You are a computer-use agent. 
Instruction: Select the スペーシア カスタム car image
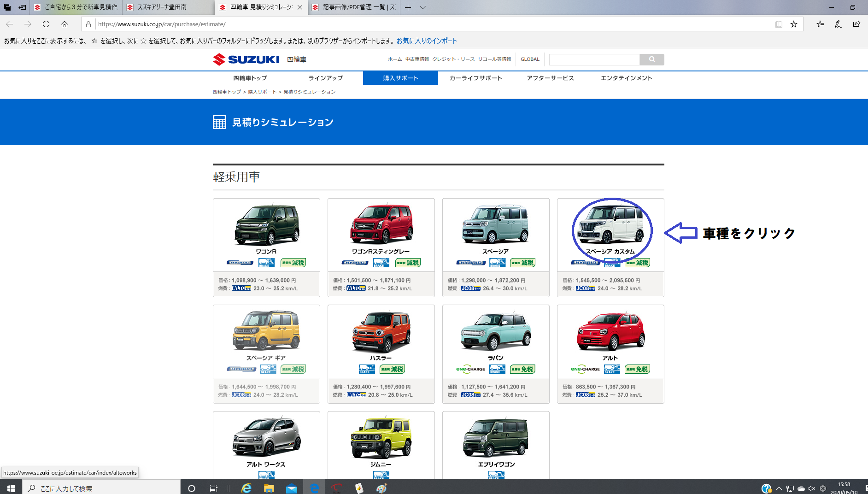611,224
